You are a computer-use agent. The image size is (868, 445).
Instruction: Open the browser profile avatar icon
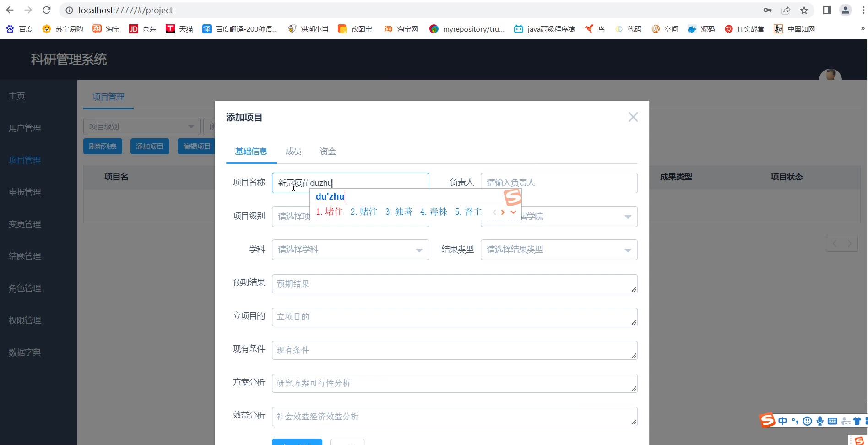coord(846,10)
